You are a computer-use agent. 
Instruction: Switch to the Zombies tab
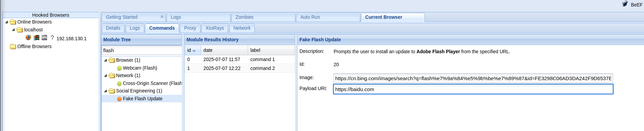click(x=263, y=17)
